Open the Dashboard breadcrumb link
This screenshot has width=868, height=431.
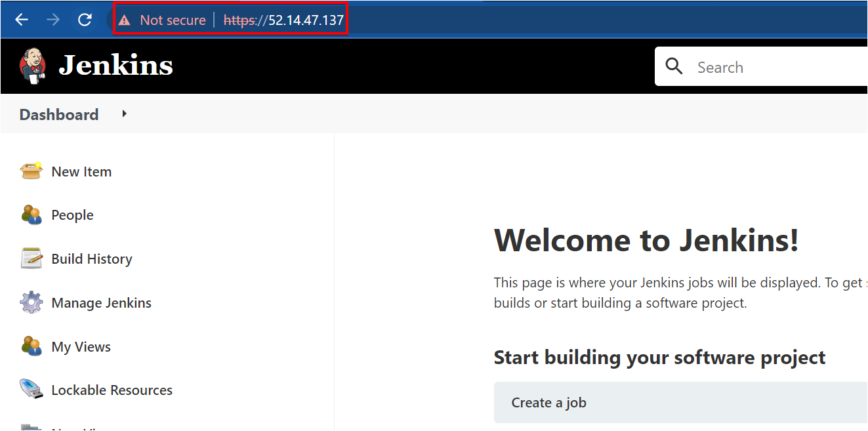tap(59, 115)
